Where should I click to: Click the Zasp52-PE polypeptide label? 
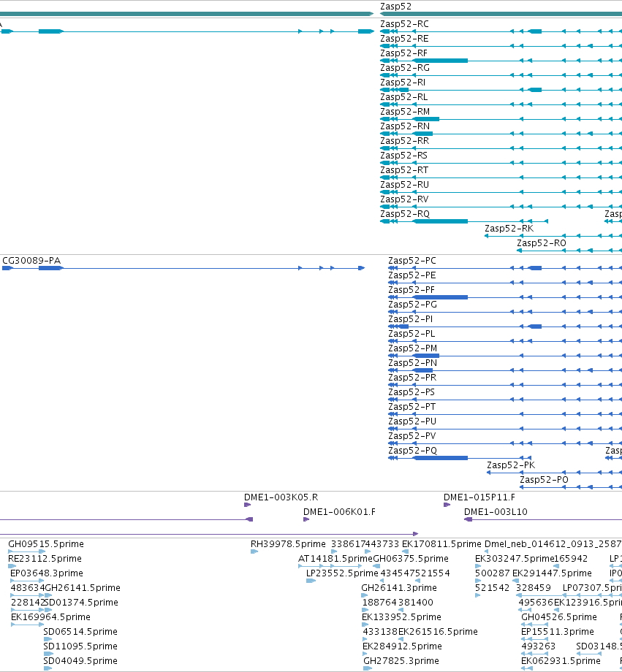pyautogui.click(x=411, y=275)
